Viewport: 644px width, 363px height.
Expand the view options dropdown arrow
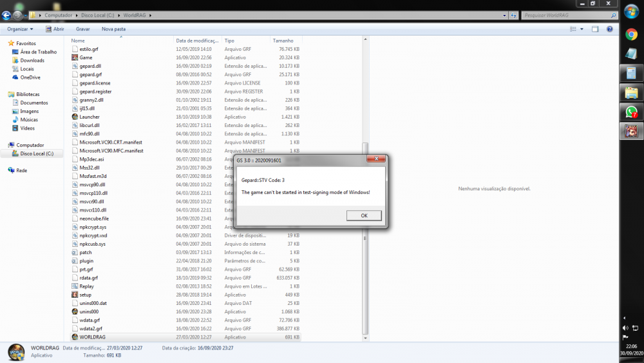pos(582,29)
